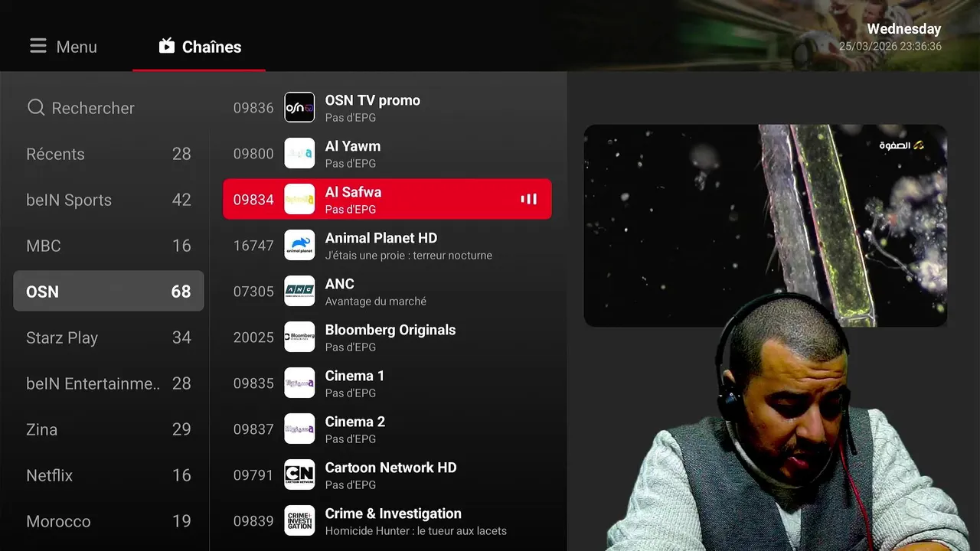Play the Bloomberg Originals channel

pyautogui.click(x=387, y=337)
